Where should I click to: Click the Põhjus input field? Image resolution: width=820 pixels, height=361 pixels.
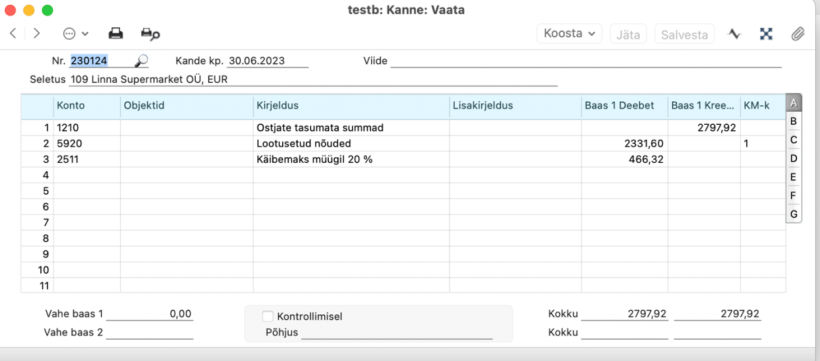coord(397,333)
